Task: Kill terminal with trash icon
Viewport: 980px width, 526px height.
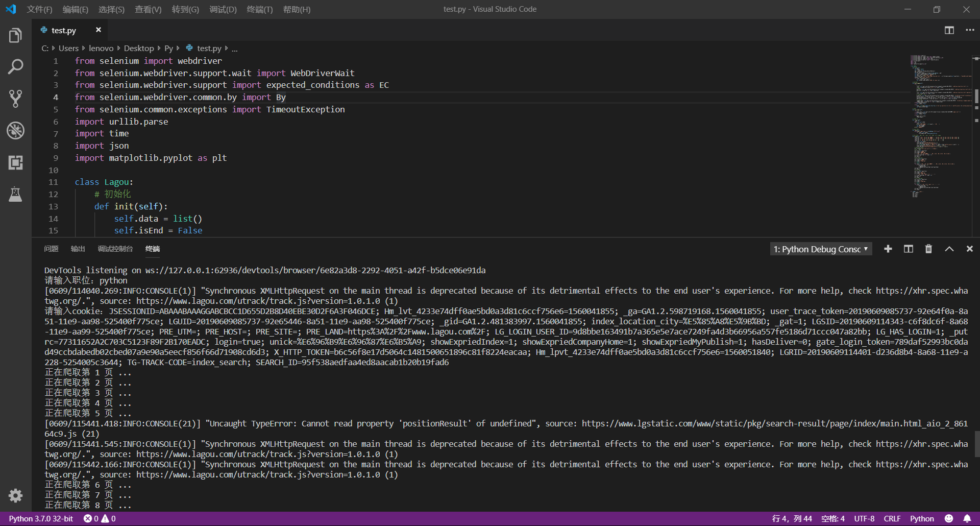Action: coord(928,249)
